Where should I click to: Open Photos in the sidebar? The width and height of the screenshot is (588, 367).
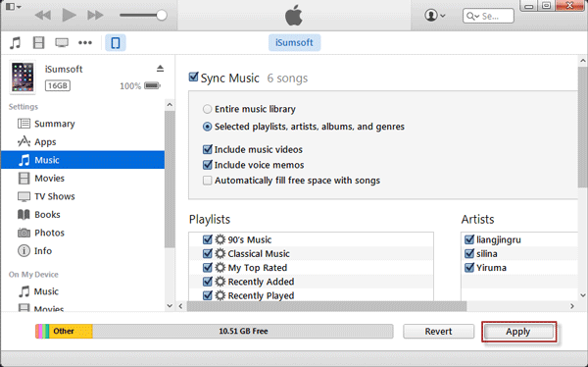tap(83, 233)
